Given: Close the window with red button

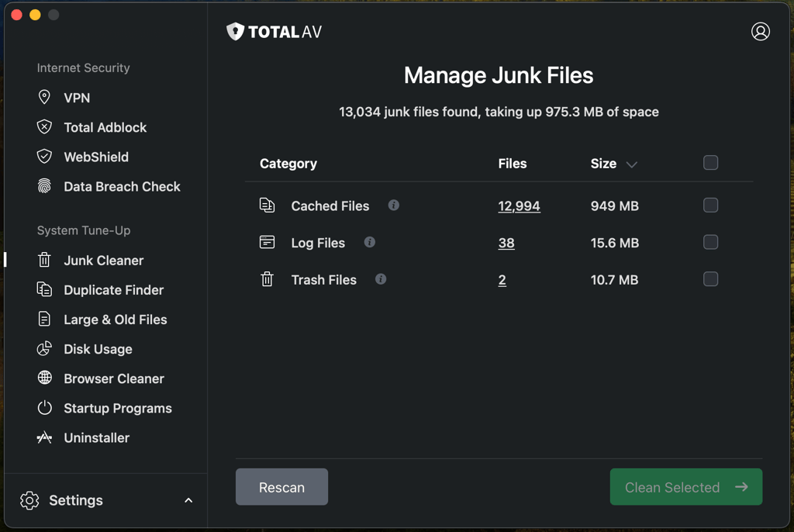Looking at the screenshot, I should point(16,15).
